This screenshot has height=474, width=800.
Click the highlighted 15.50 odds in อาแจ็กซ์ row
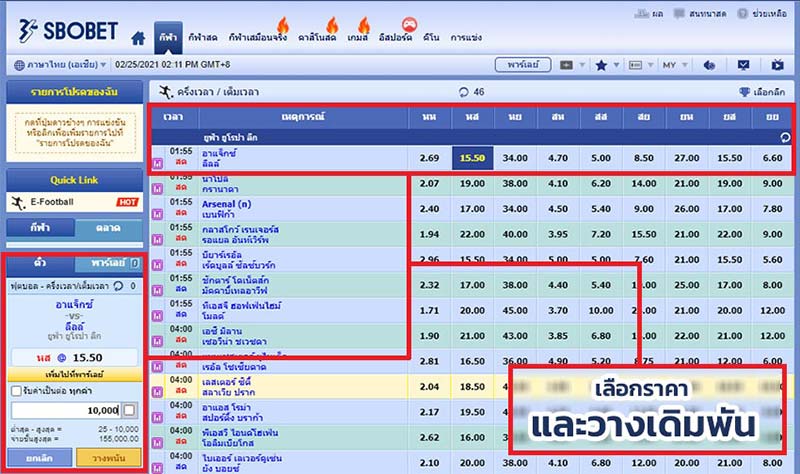point(472,158)
